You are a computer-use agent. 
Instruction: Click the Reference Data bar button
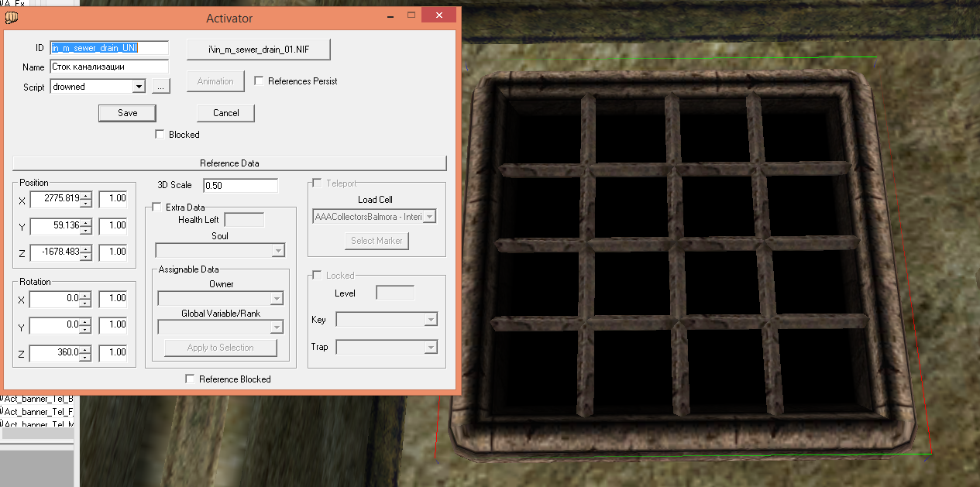229,163
